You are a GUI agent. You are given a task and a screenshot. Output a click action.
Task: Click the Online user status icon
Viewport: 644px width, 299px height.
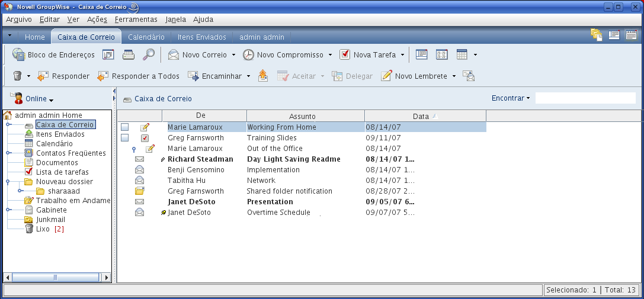click(17, 98)
